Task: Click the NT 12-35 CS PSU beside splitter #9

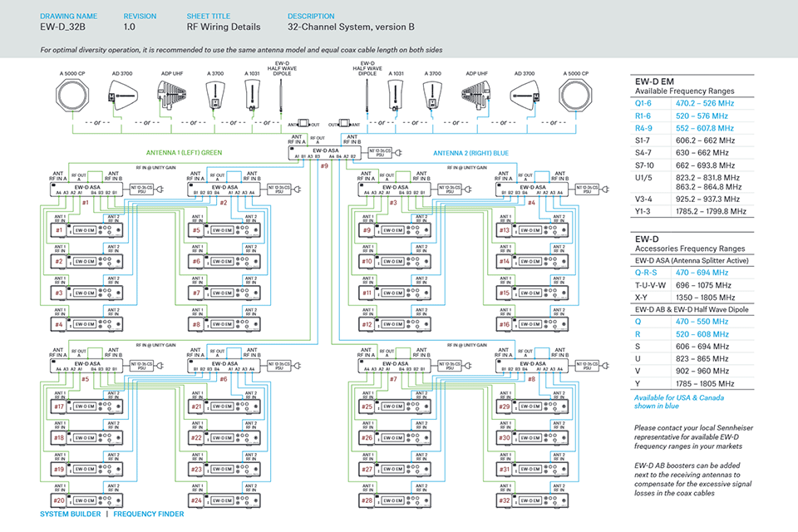Action: pyautogui.click(x=380, y=152)
